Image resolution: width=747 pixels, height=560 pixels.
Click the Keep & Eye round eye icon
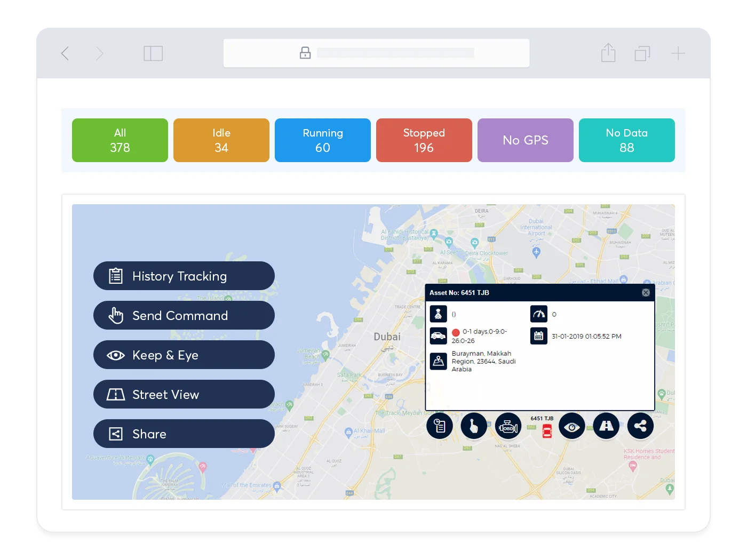click(571, 426)
